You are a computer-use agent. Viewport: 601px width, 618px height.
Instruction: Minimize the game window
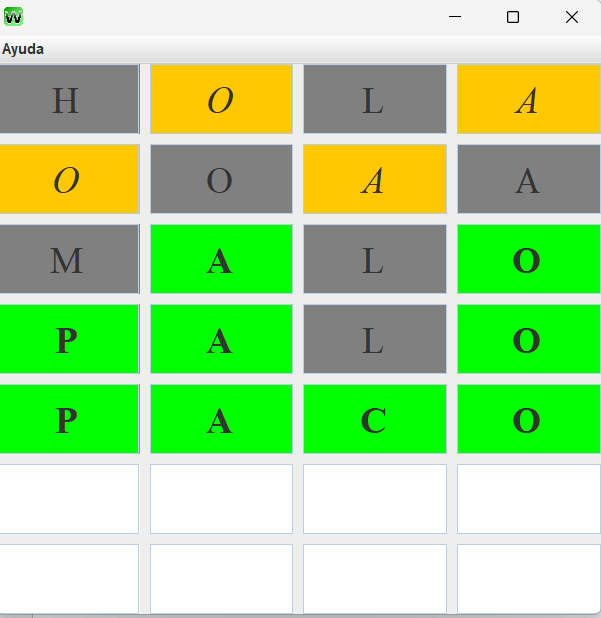[455, 17]
